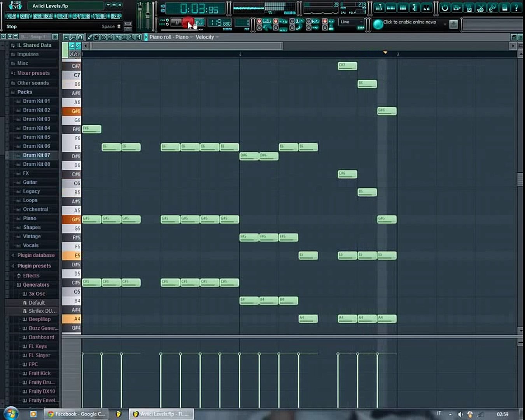Image resolution: width=525 pixels, height=420 pixels.
Task: Click the one-click recording microphone icon
Action: coord(492,8)
